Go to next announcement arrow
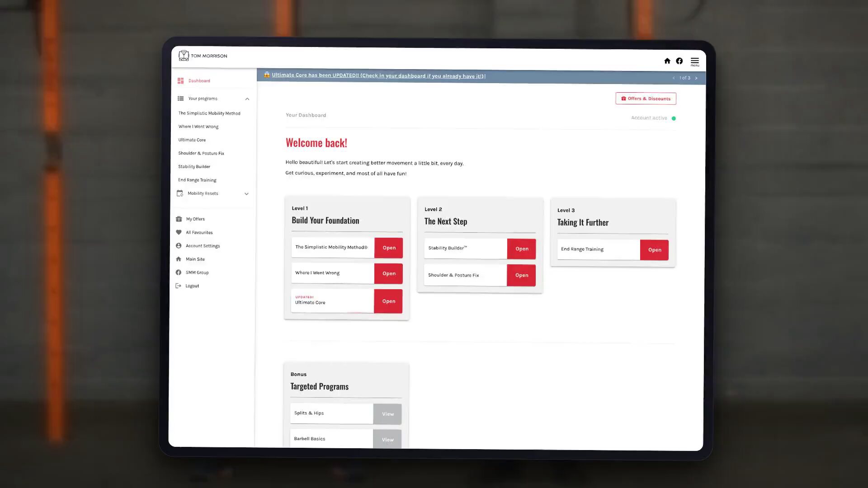This screenshot has height=488, width=868. pos(696,78)
